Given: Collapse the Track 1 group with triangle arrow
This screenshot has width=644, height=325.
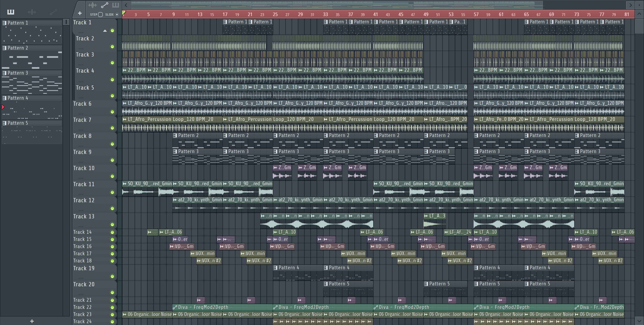Looking at the screenshot, I should pyautogui.click(x=105, y=31).
